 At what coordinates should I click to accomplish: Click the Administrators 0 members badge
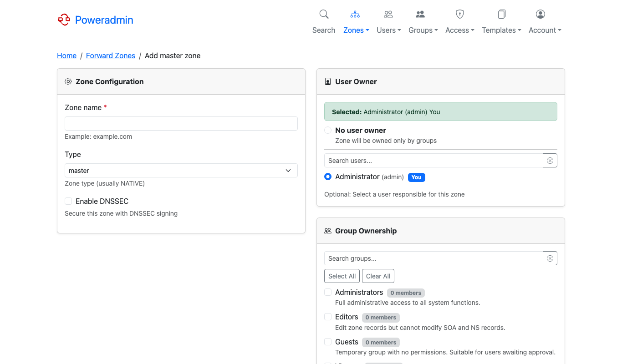click(x=406, y=293)
